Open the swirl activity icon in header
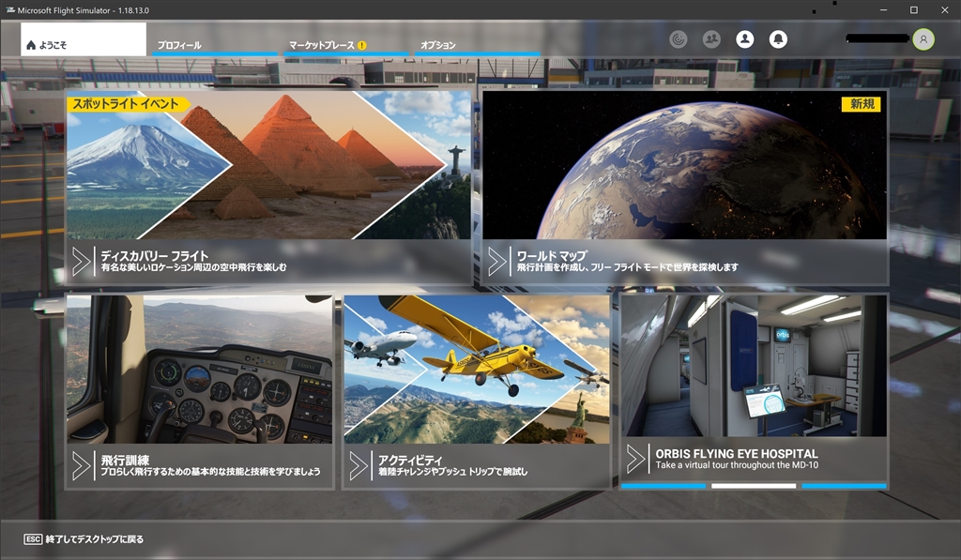Image resolution: width=961 pixels, height=560 pixels. coord(678,39)
